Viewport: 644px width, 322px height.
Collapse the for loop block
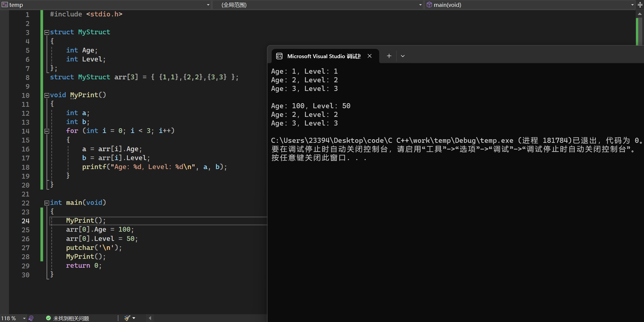47,131
